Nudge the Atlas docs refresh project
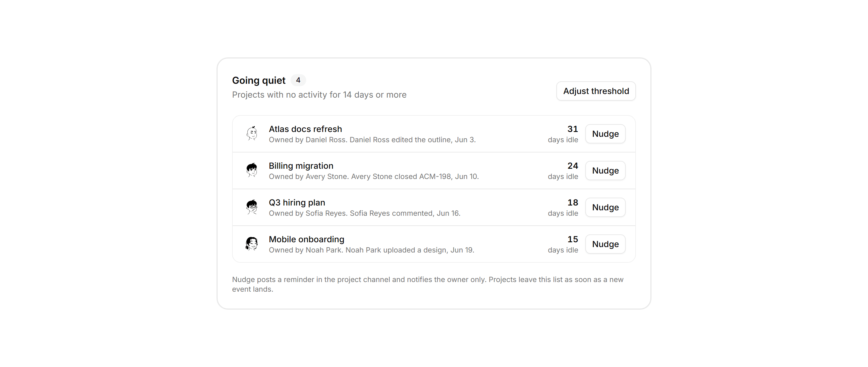 605,134
